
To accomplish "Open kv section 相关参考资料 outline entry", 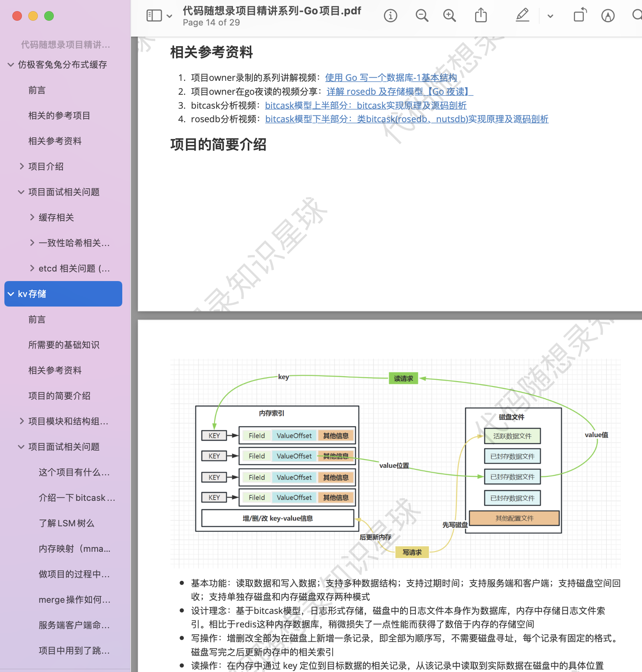I will (55, 370).
